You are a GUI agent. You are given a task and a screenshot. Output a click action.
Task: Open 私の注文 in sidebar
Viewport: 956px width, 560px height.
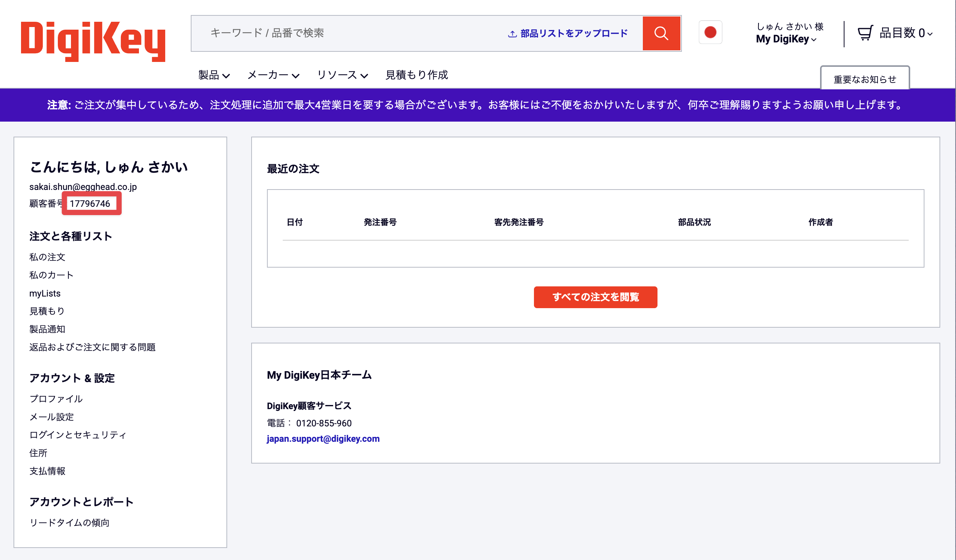coord(47,257)
